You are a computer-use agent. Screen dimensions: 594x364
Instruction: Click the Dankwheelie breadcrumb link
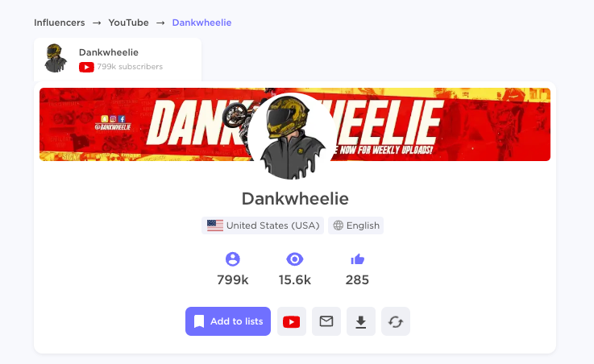pos(201,23)
